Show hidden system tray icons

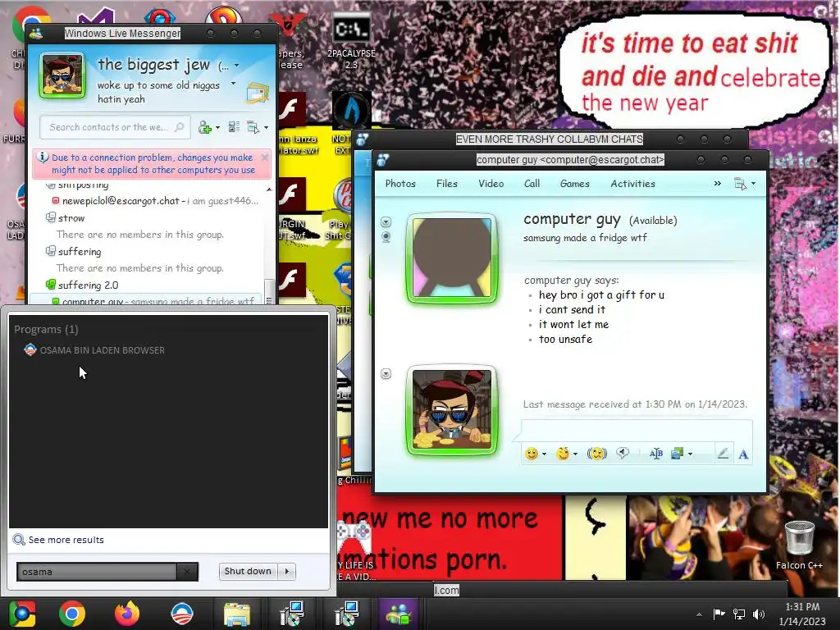[699, 614]
